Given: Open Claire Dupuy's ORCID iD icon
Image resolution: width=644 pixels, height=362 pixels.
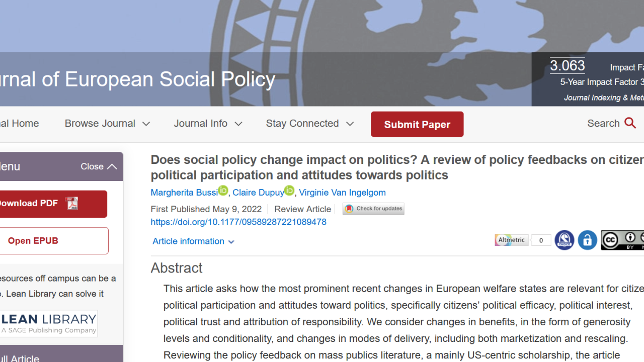Looking at the screenshot, I should click(x=289, y=191).
